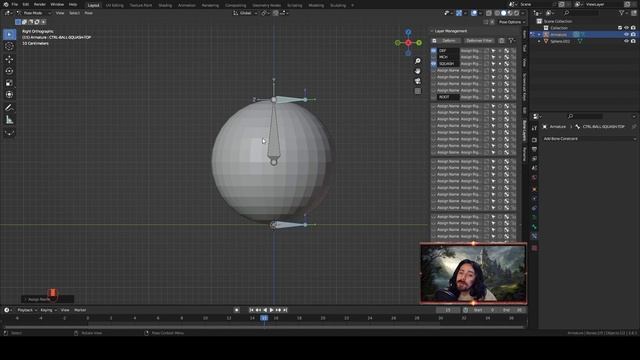Select the Measure tool
This screenshot has height=360, width=640.
click(x=9, y=120)
